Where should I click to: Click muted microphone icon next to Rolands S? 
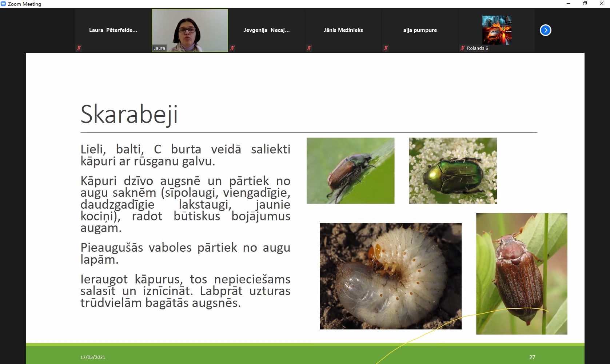click(463, 48)
